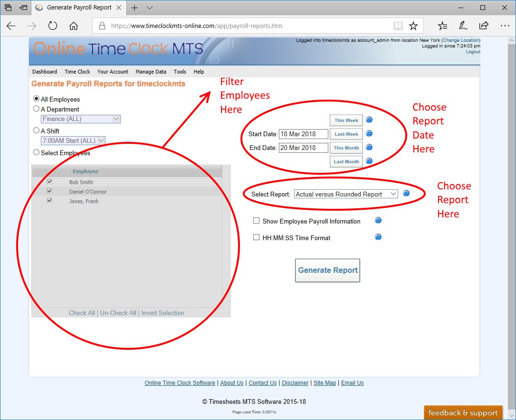The height and width of the screenshot is (420, 516).
Task: Click the Invert Selection link
Action: click(163, 313)
